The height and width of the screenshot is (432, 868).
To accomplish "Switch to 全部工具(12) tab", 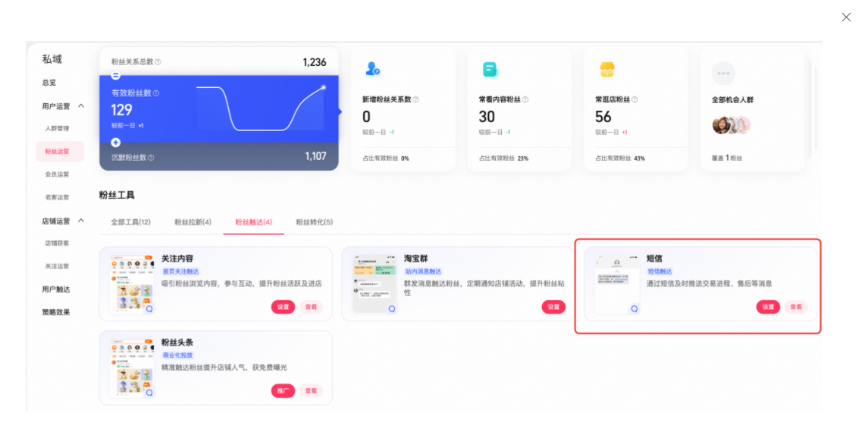I will click(130, 222).
